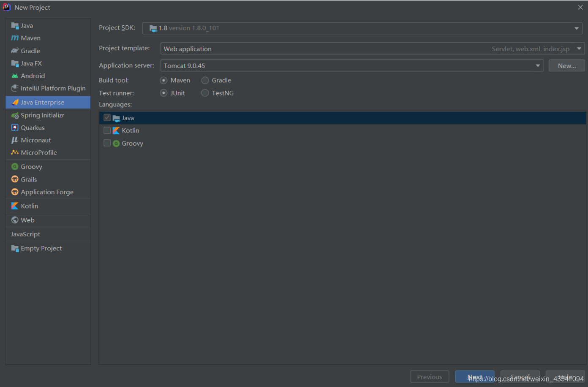Click the 'Servlet, web.xml, index.jsp' hint text
Viewport: 588px width, 387px height.
coord(531,49)
